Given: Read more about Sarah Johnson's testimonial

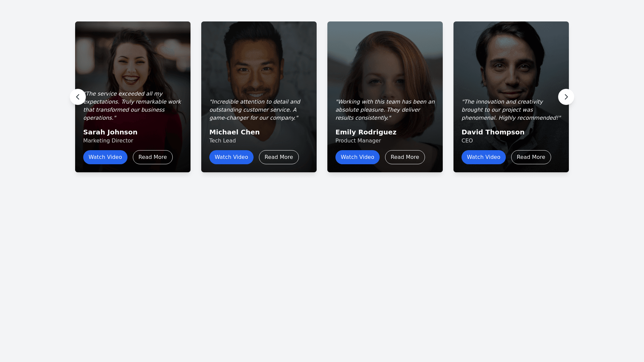Looking at the screenshot, I should tap(153, 157).
